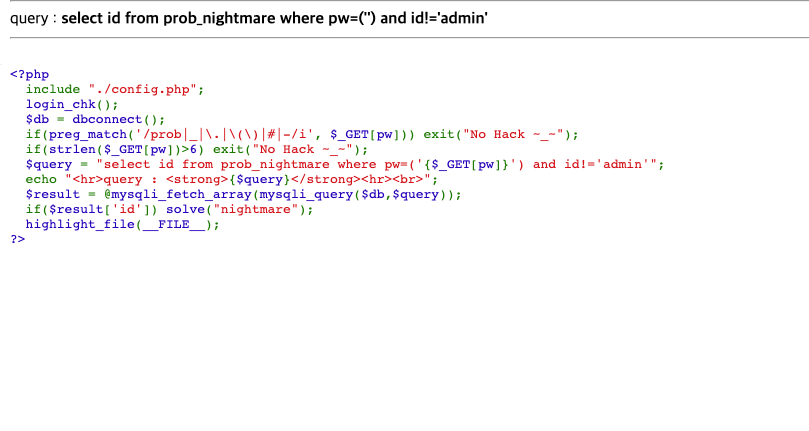Screen dimensions: 809x431
Task: Click the echo "<hr>query" line
Action: pyautogui.click(x=232, y=179)
